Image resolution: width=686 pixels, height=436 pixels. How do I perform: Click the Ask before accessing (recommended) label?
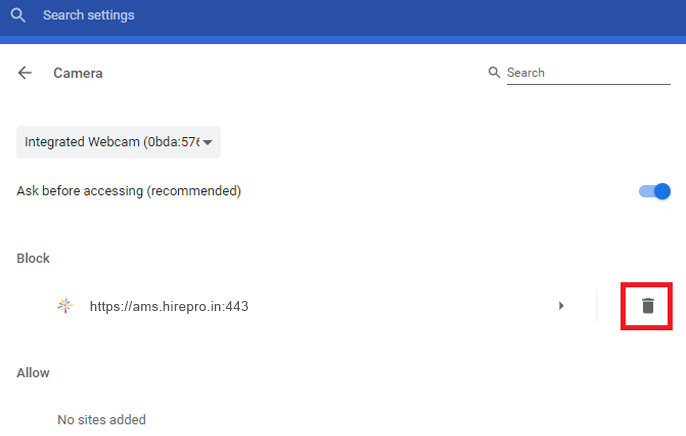pyautogui.click(x=129, y=191)
